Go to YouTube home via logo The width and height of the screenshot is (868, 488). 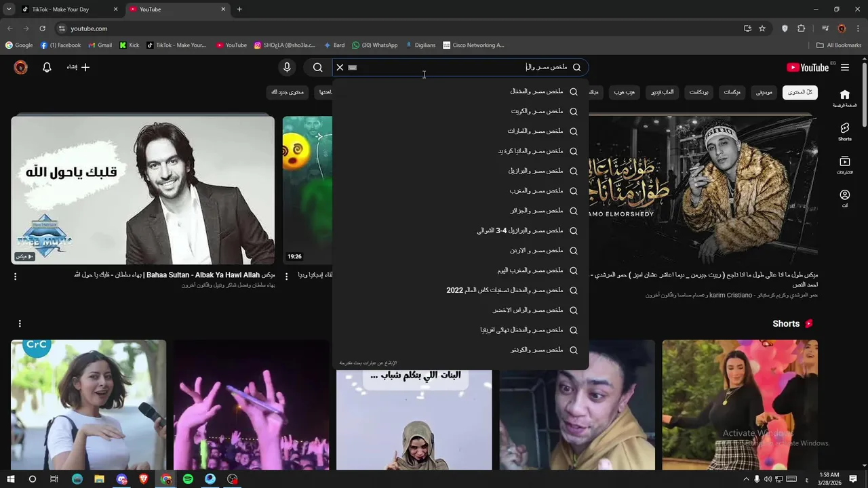[807, 67]
